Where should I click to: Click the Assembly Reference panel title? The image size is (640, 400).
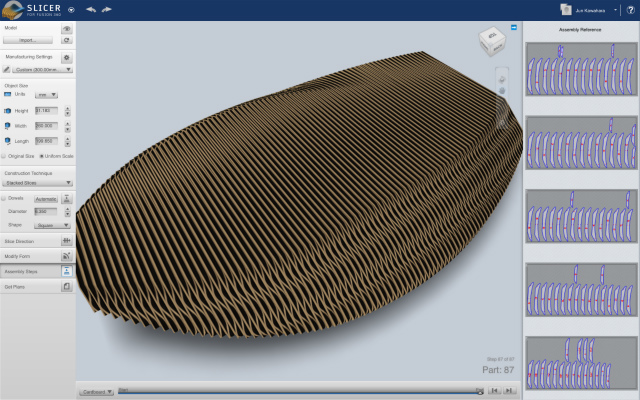[580, 30]
